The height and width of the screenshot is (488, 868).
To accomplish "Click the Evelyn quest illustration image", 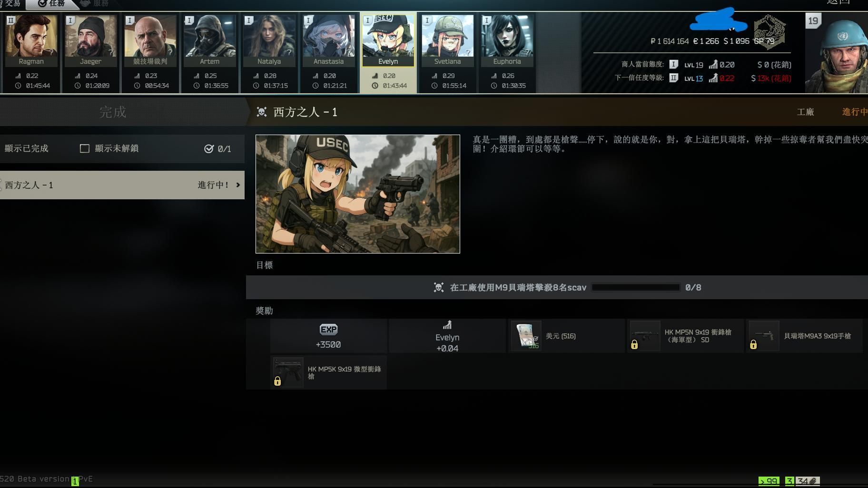I will [358, 194].
